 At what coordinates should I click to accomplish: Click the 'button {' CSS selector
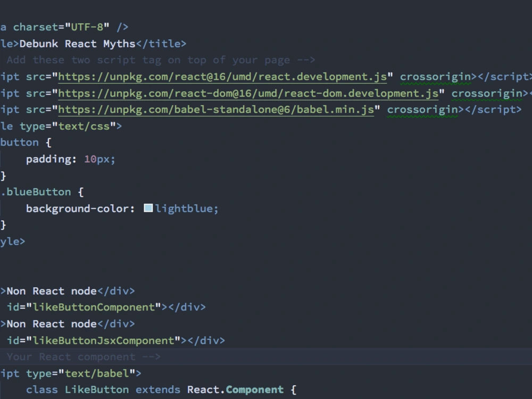pyautogui.click(x=26, y=143)
